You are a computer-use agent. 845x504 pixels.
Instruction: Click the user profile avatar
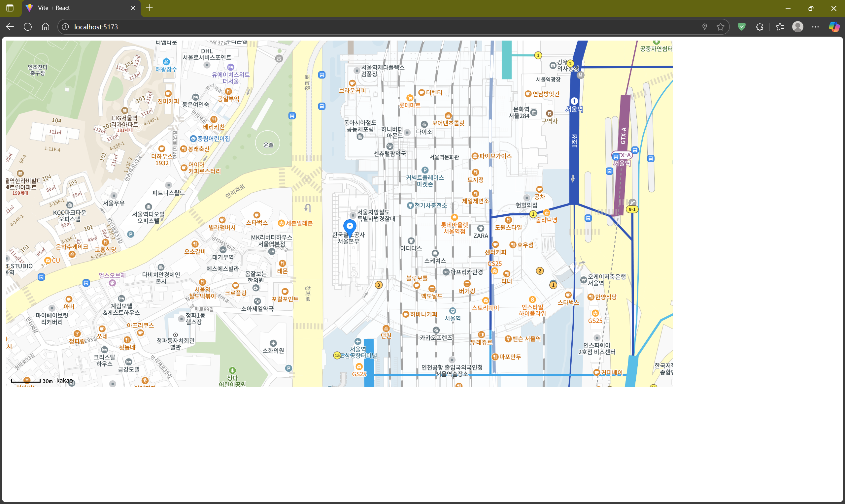coord(797,27)
